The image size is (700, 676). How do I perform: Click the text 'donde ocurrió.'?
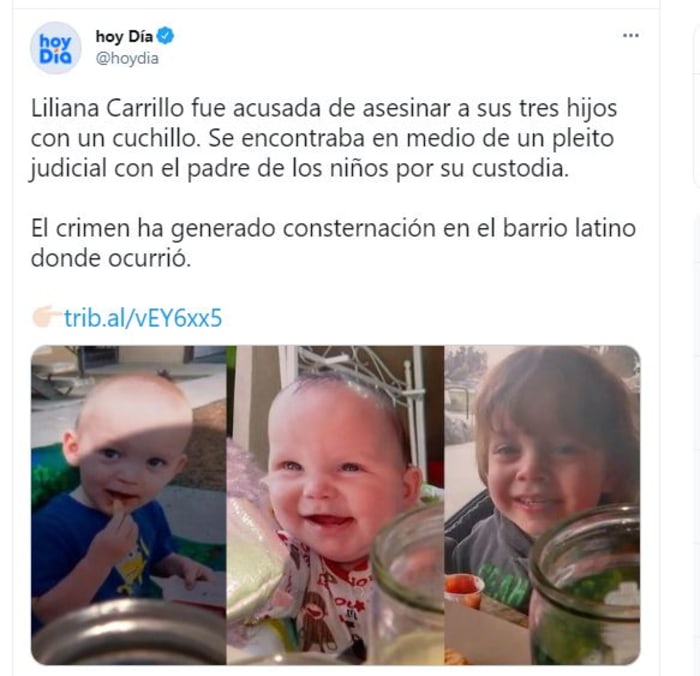(111, 258)
